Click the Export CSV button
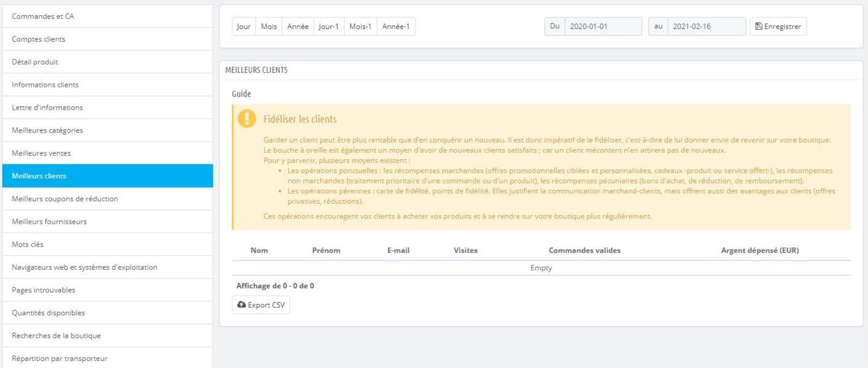 click(x=261, y=305)
